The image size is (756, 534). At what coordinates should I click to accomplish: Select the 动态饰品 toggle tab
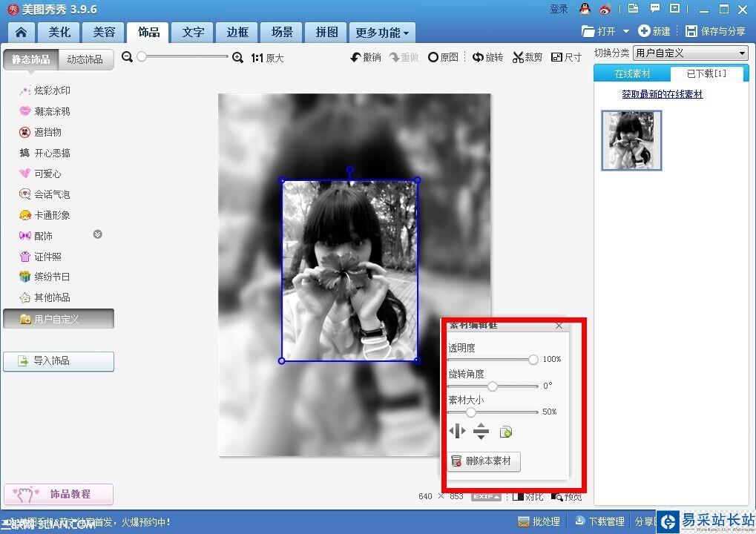85,59
